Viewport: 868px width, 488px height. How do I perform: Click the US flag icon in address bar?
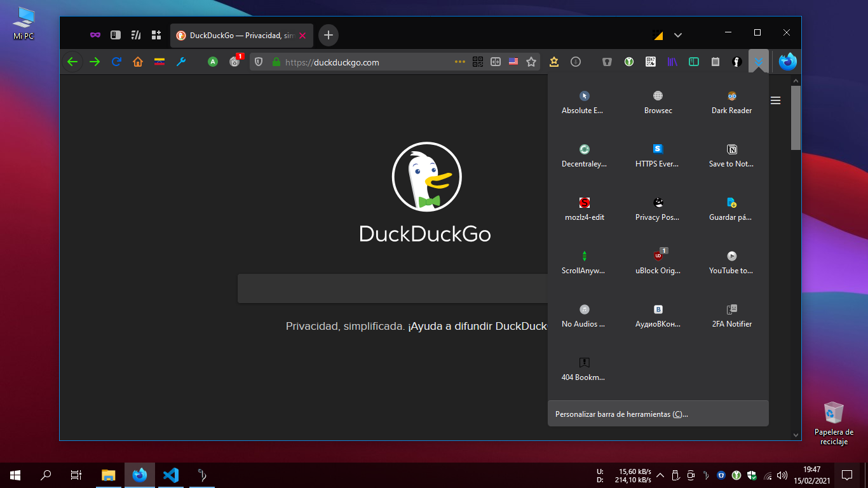point(513,62)
